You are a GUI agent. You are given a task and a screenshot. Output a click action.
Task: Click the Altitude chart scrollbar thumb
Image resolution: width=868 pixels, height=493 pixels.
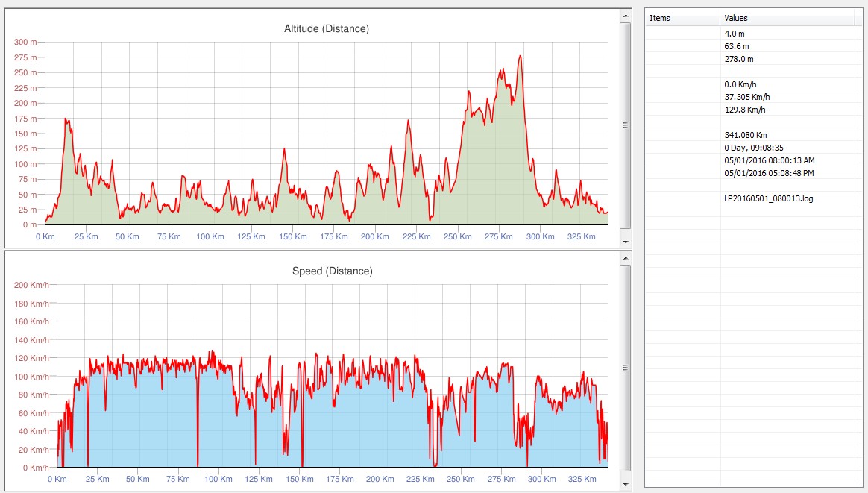coord(625,125)
